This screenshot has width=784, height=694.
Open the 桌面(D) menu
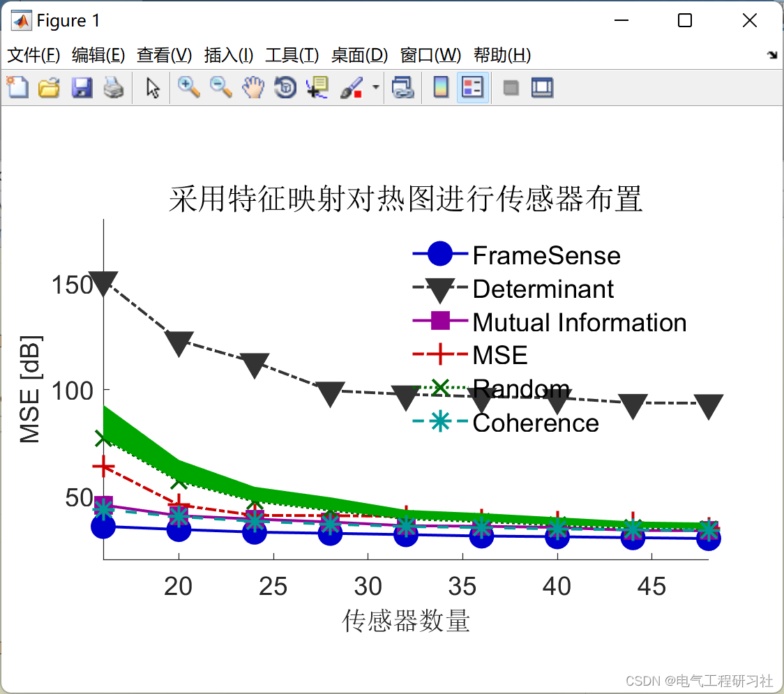pos(359,55)
